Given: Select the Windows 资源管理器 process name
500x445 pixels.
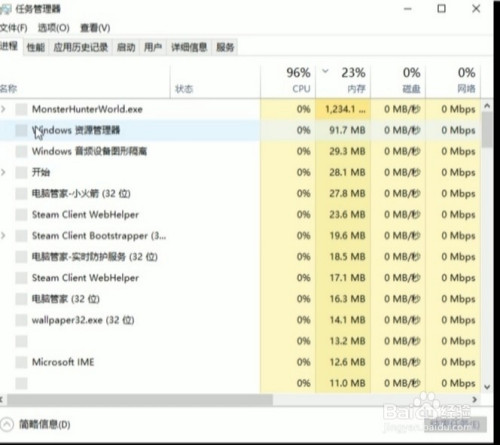Looking at the screenshot, I should (76, 130).
